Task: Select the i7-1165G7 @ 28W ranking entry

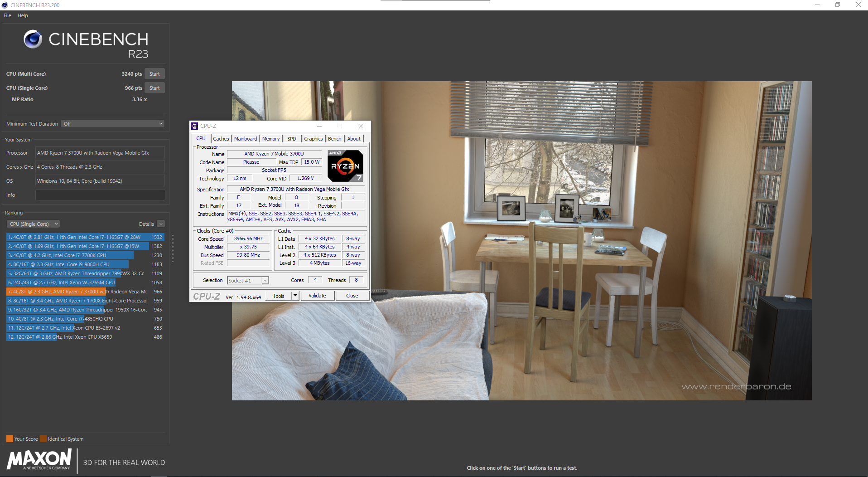Action: pyautogui.click(x=85, y=237)
